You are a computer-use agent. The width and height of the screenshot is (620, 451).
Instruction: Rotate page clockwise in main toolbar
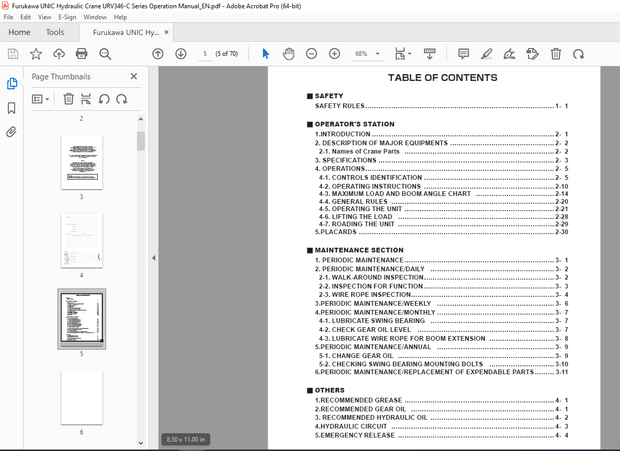pyautogui.click(x=578, y=54)
